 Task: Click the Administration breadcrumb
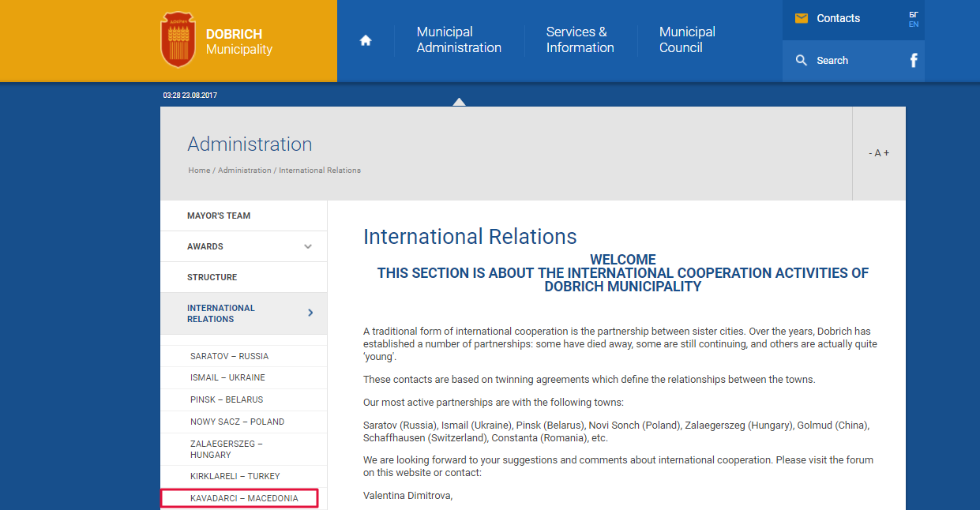click(244, 171)
